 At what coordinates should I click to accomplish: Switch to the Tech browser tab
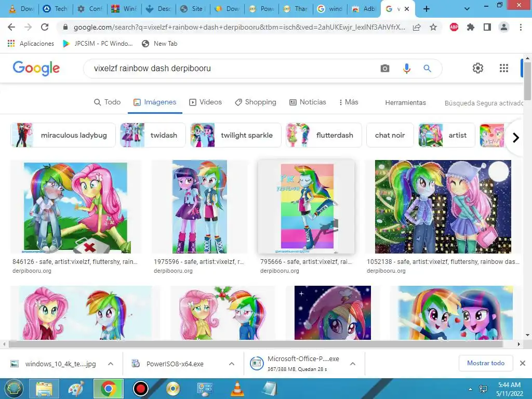[x=56, y=9]
